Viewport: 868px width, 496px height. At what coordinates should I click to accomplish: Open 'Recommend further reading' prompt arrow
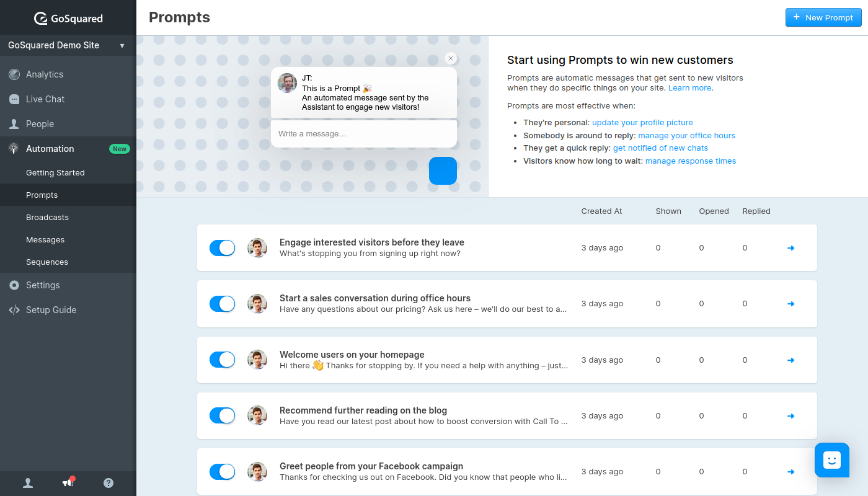point(790,416)
